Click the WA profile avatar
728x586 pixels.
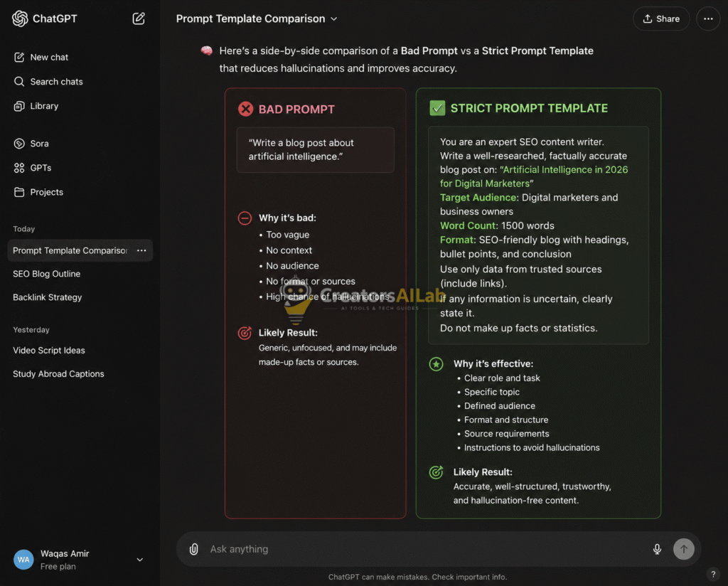point(23,560)
